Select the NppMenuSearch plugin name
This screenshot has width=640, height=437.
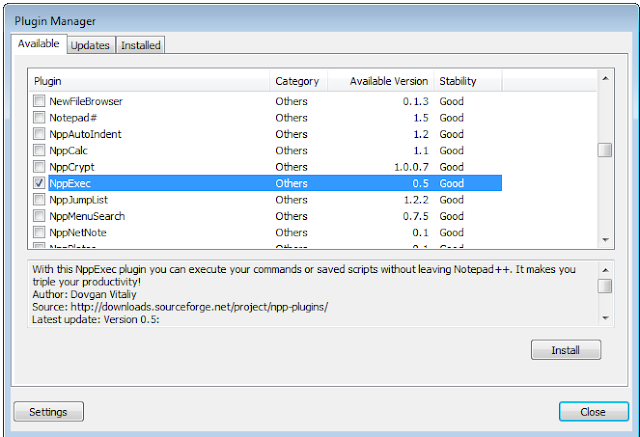pos(87,216)
